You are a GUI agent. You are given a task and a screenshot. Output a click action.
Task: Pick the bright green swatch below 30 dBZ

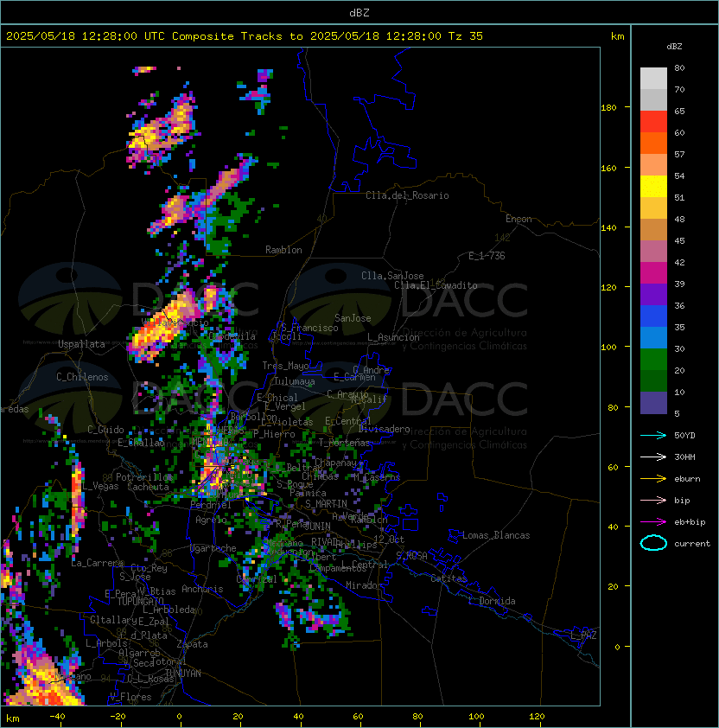pos(653,360)
